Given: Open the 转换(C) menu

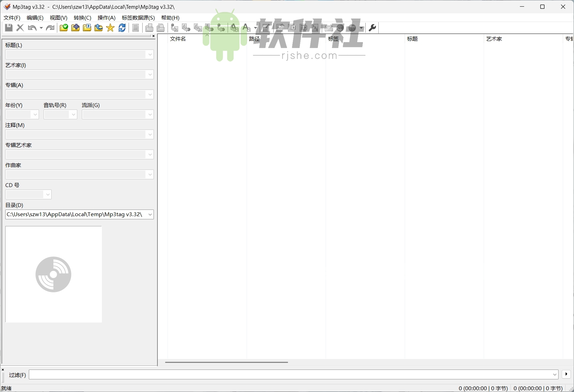Looking at the screenshot, I should [x=83, y=18].
